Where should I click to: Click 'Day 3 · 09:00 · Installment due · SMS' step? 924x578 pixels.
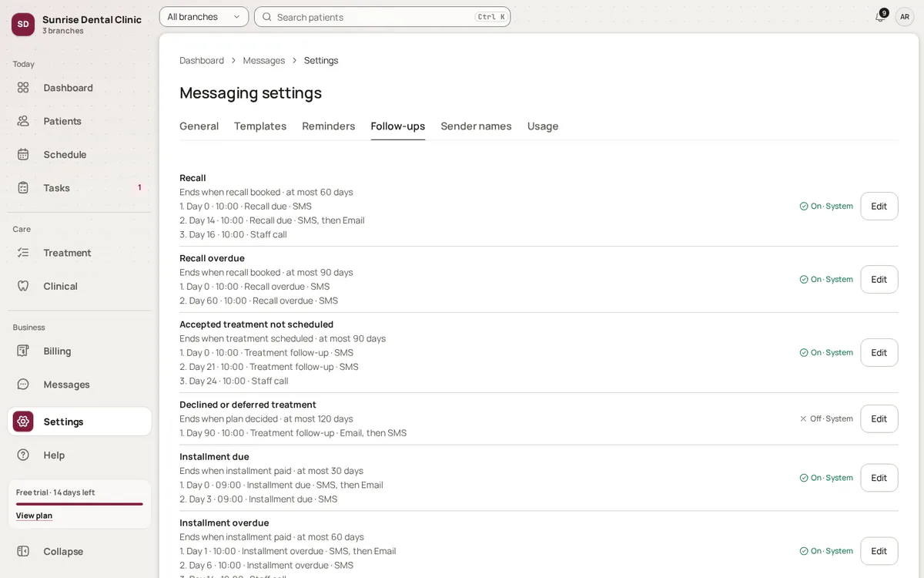258,499
